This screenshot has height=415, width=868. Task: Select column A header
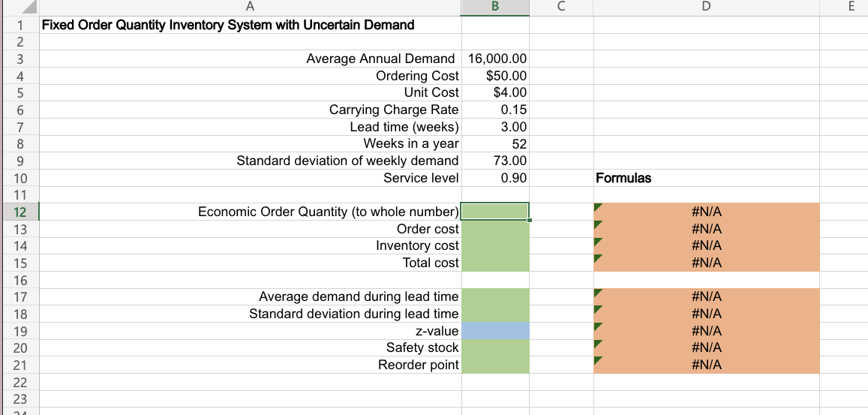[x=249, y=8]
